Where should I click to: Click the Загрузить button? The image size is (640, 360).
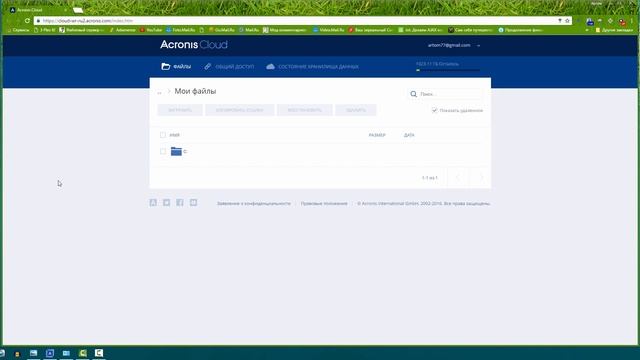click(180, 110)
